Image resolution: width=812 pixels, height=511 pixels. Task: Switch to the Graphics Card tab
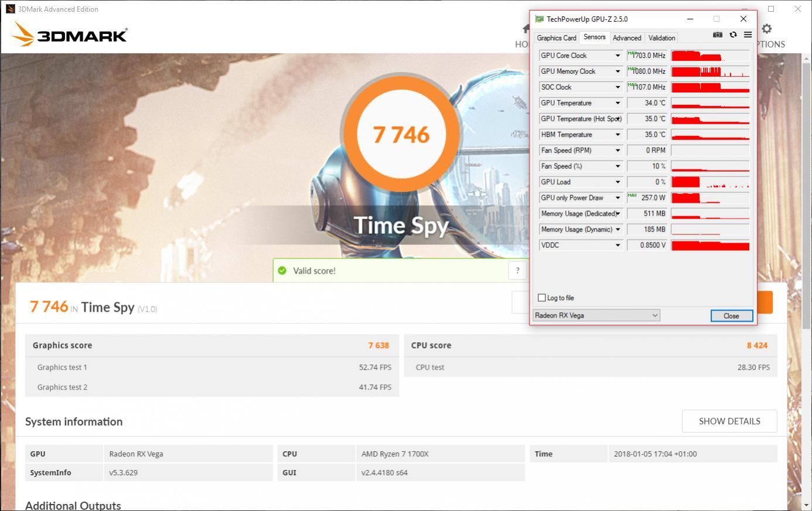click(557, 38)
